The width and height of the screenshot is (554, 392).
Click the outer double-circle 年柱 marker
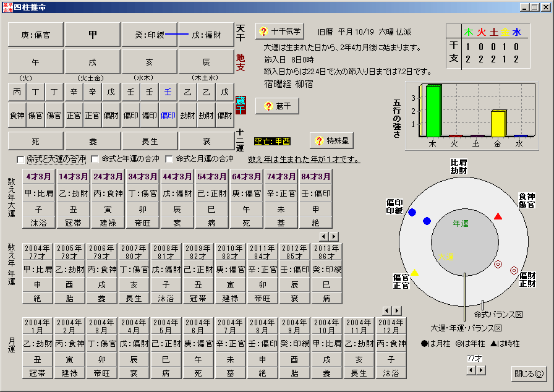(514, 271)
